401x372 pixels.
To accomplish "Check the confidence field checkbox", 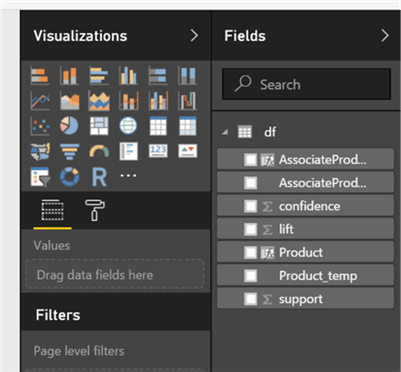I will (x=250, y=206).
